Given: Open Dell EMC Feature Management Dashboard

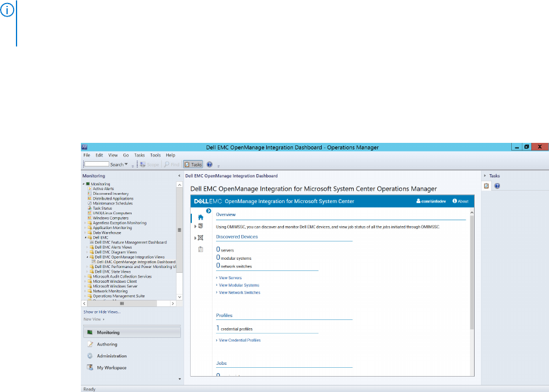Looking at the screenshot, I should point(130,242).
